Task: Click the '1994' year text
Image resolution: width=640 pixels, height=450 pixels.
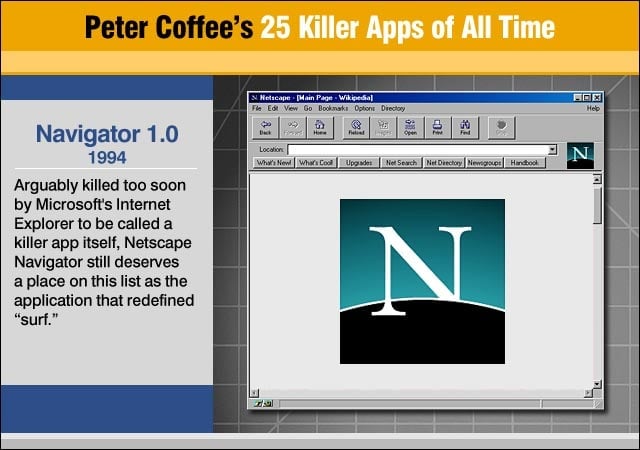Action: (107, 158)
